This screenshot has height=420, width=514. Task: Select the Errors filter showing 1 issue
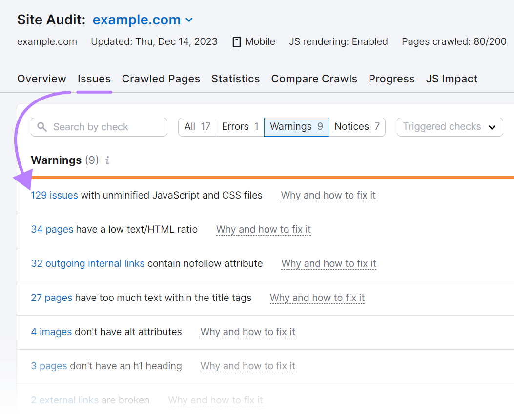coord(240,126)
